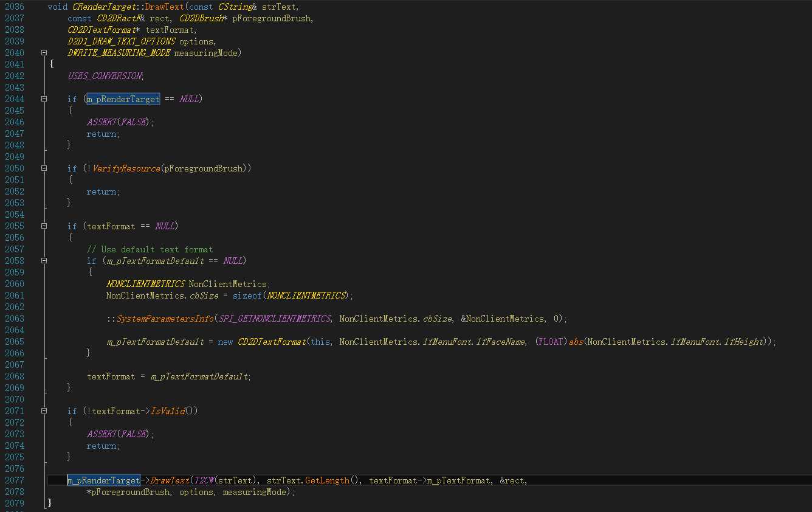The image size is (812, 512).
Task: Click m_pTextFormatDefault on line 2068
Action: pos(199,376)
